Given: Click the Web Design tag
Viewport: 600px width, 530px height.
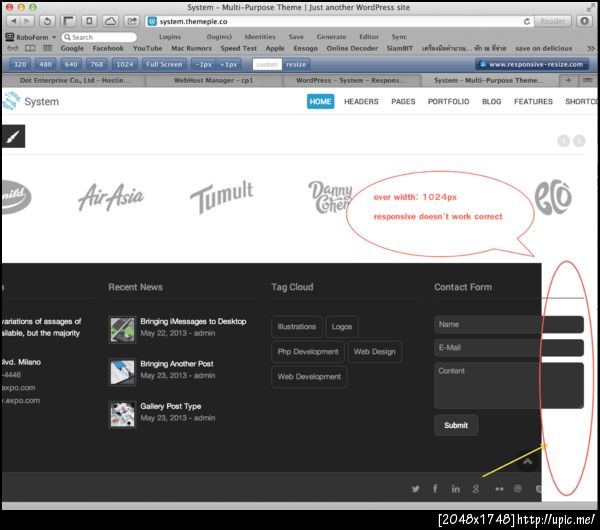Looking at the screenshot, I should 375,351.
